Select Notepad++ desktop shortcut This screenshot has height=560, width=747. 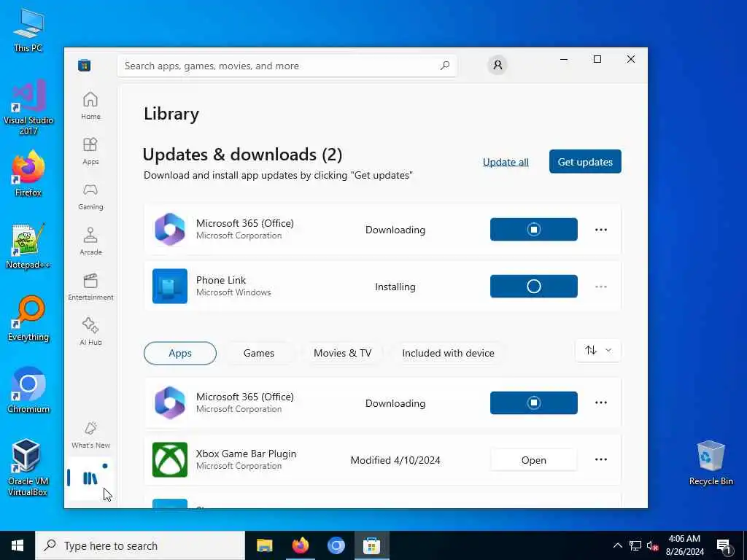coord(28,246)
